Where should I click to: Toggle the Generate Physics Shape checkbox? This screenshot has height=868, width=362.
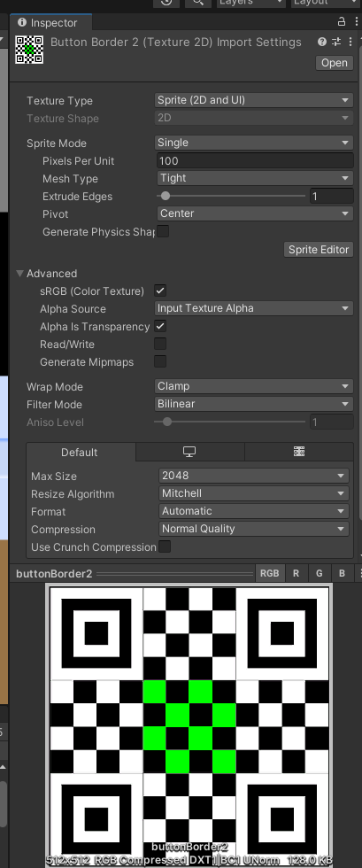pos(163,231)
